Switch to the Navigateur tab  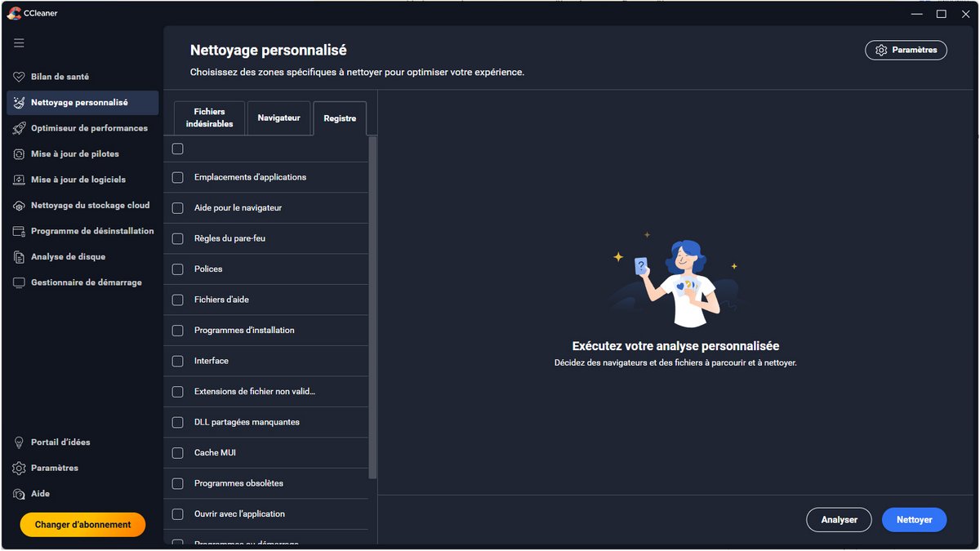coord(278,118)
